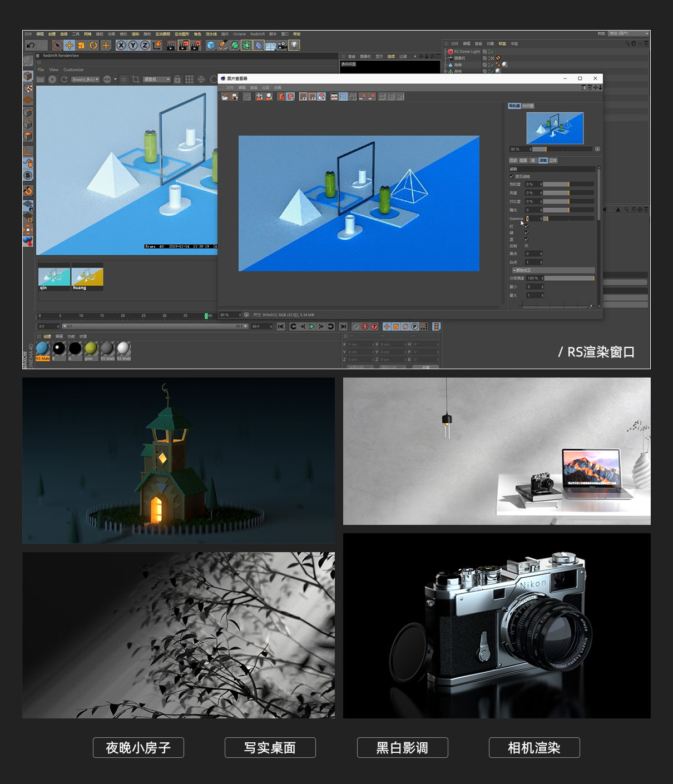Switch to the histogram tab in Picture Viewer

(528, 106)
